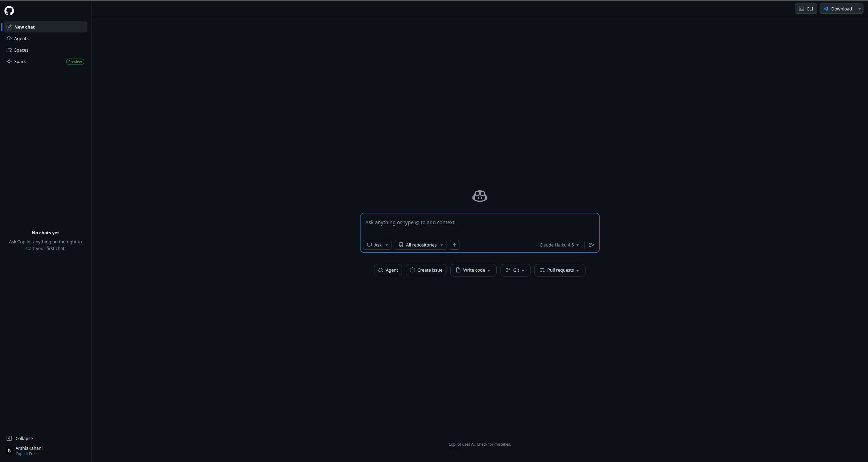Open the Spark section
This screenshot has height=462, width=868.
(46, 61)
